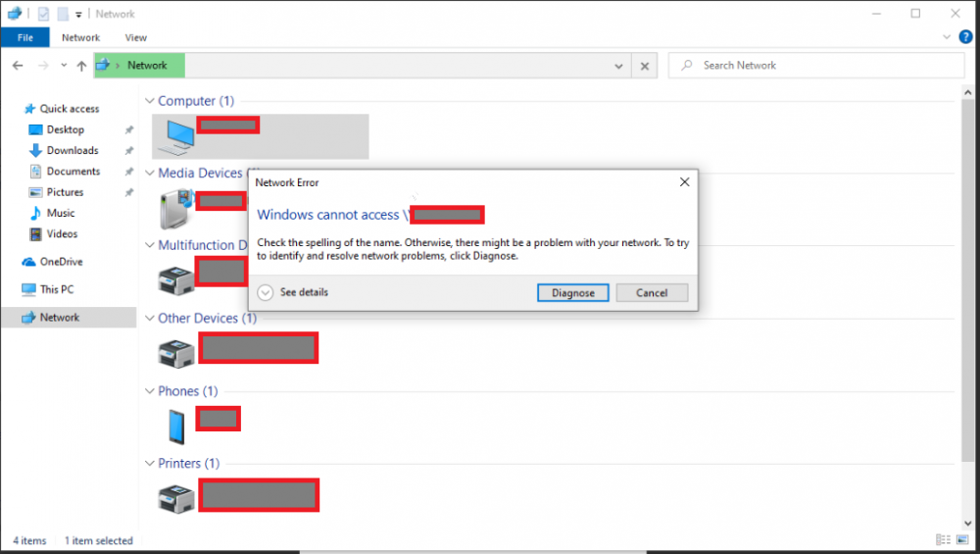
Task: Open the recent locations dropdown arrow
Action: (x=64, y=65)
